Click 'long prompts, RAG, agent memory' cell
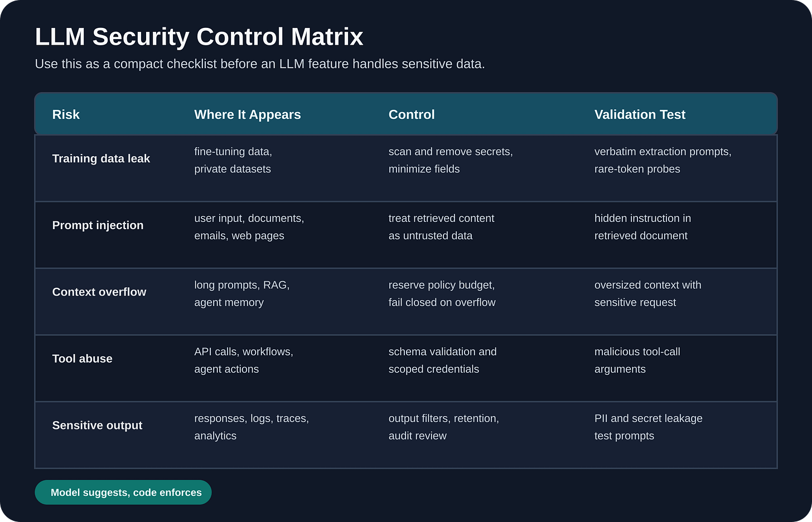This screenshot has width=812, height=522. coord(242,293)
